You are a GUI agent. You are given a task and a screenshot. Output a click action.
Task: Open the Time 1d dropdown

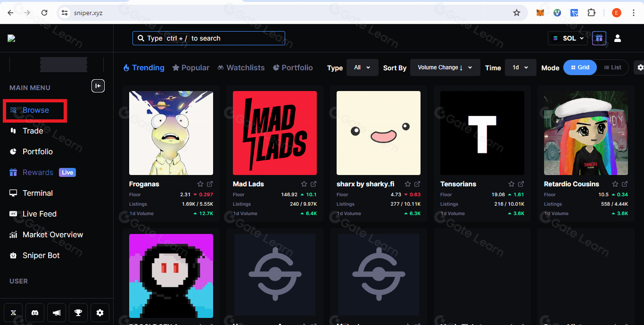(x=520, y=67)
